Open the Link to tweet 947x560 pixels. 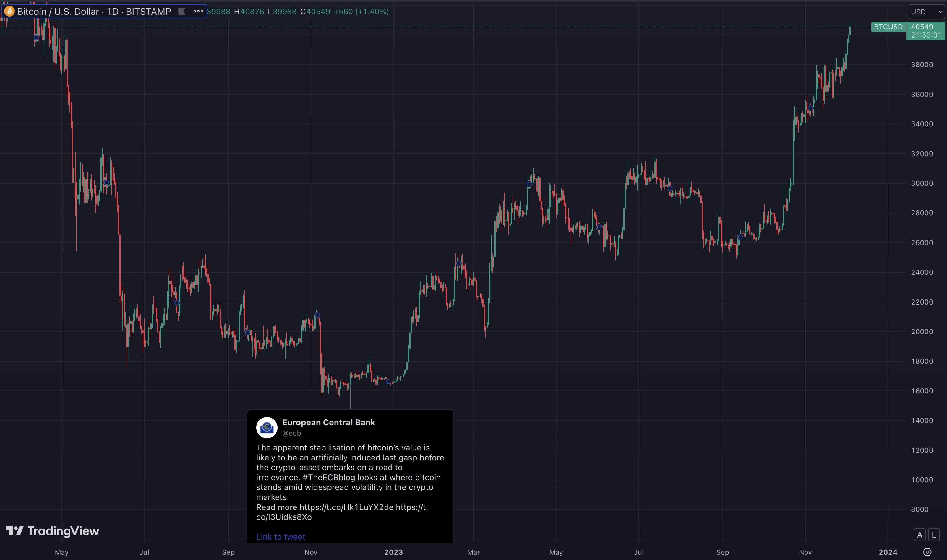pyautogui.click(x=280, y=537)
